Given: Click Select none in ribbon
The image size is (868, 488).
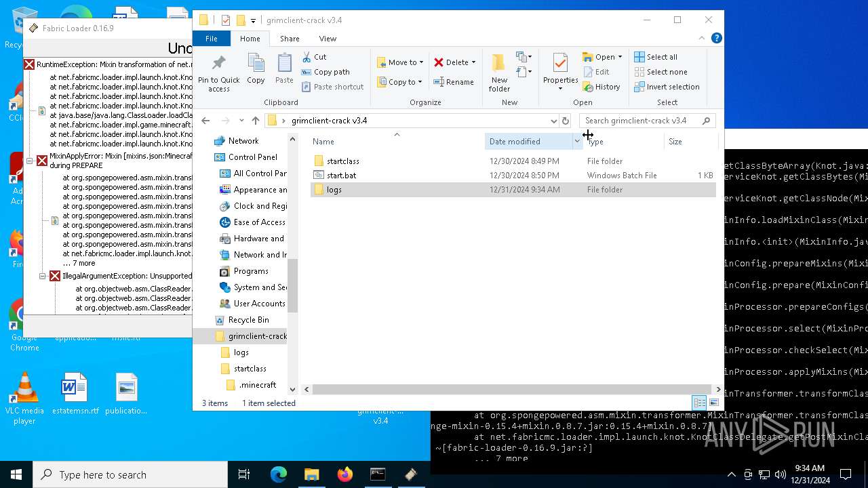Looking at the screenshot, I should [x=660, y=72].
